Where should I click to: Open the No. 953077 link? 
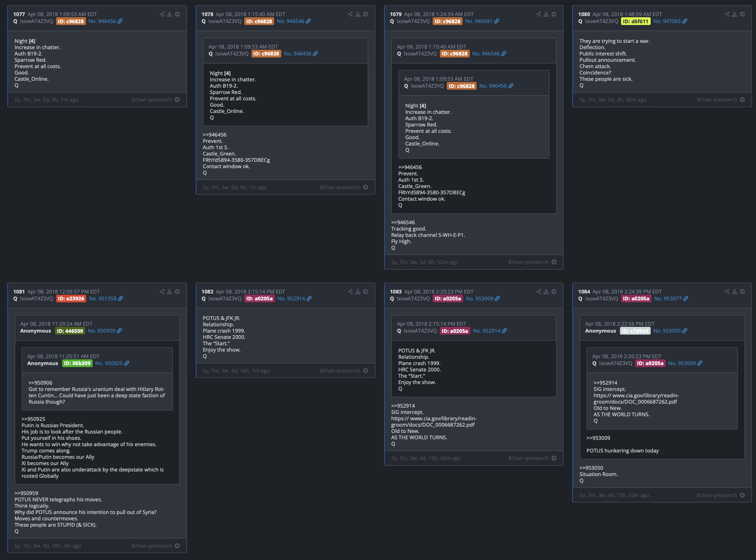pos(671,299)
